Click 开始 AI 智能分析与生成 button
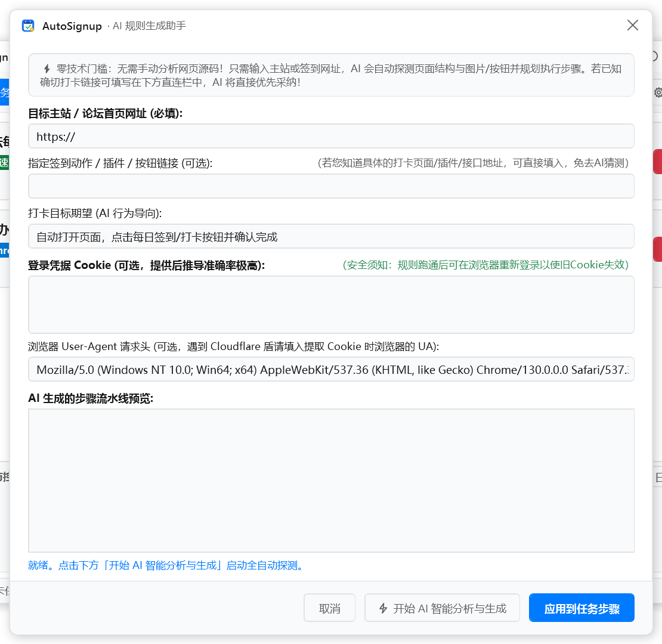 [442, 608]
